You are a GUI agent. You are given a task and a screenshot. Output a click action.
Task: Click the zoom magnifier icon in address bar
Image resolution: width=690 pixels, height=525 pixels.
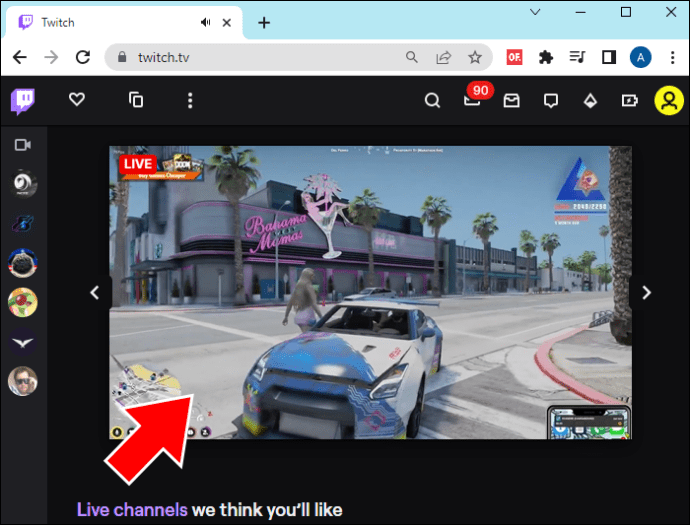(411, 57)
